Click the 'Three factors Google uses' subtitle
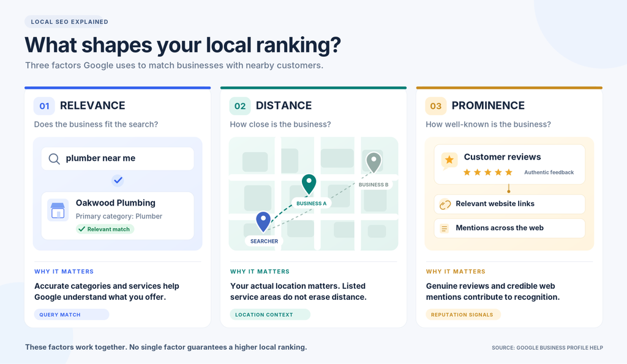This screenshot has width=627, height=364. tap(175, 65)
